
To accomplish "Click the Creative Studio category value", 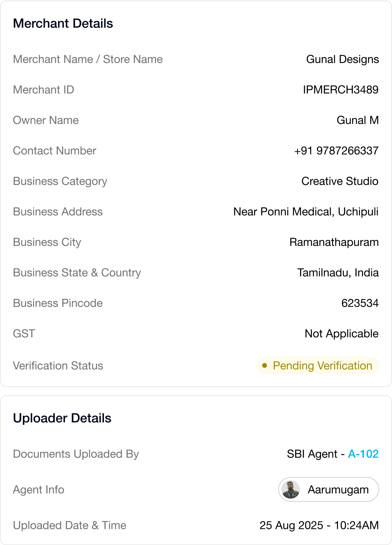I will [x=340, y=181].
